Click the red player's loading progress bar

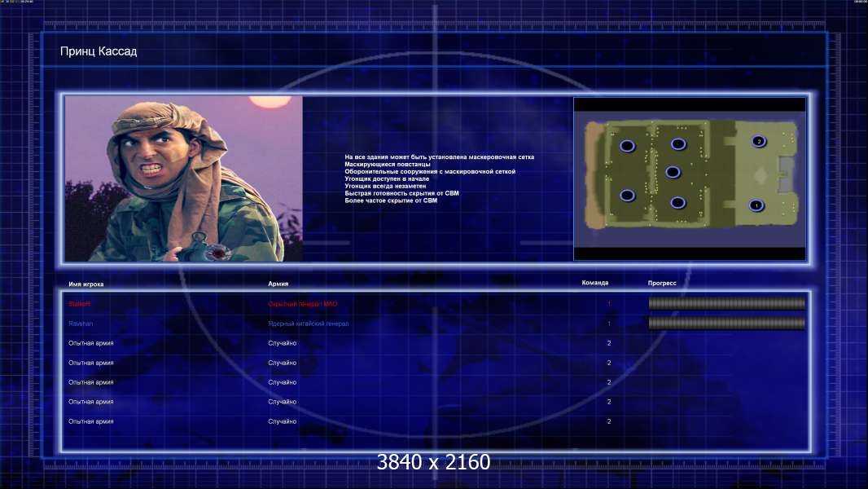(x=727, y=303)
